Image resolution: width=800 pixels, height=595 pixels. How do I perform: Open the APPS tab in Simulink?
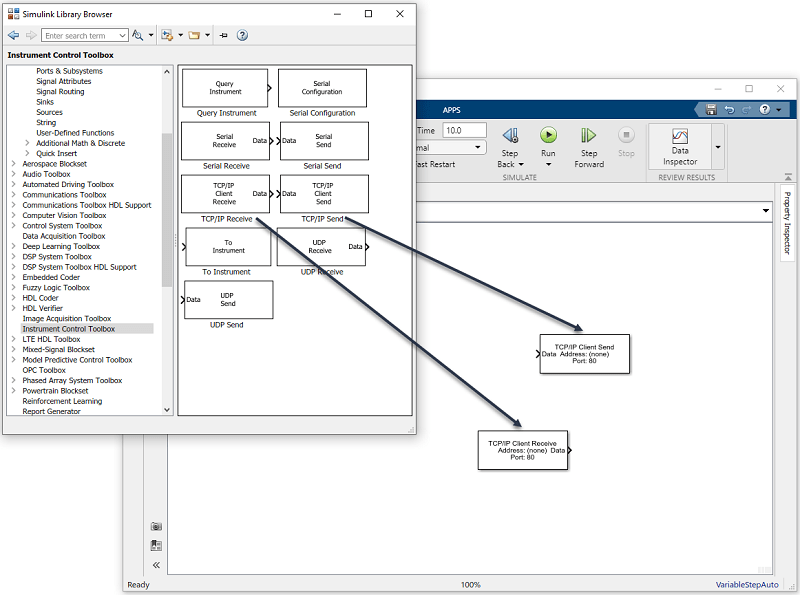coord(451,110)
